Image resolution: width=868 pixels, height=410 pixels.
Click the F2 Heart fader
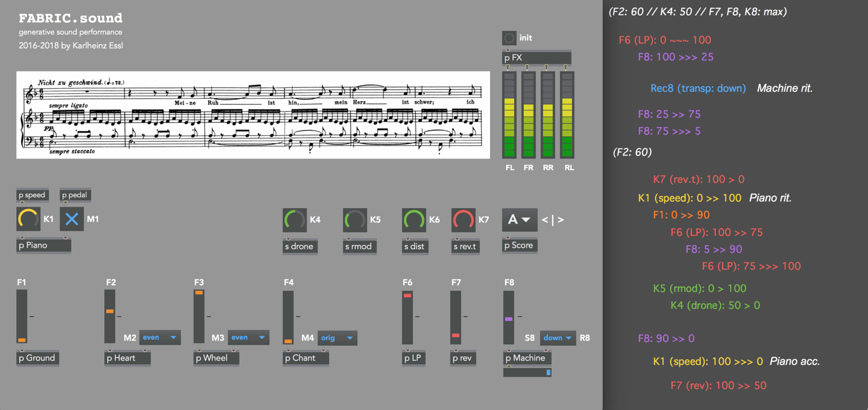click(x=110, y=317)
